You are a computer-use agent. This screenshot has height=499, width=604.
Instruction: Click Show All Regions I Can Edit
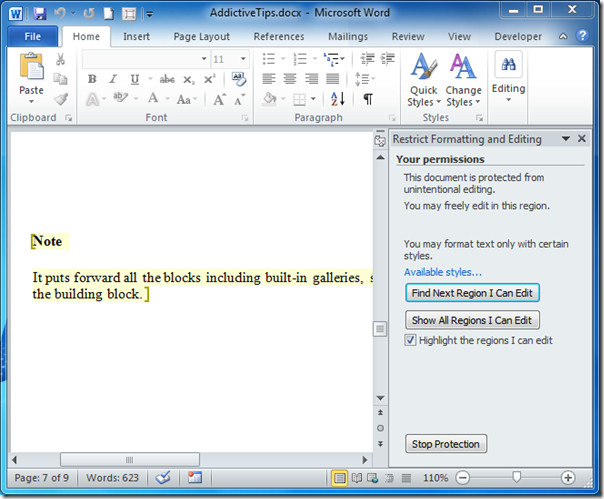point(472,320)
